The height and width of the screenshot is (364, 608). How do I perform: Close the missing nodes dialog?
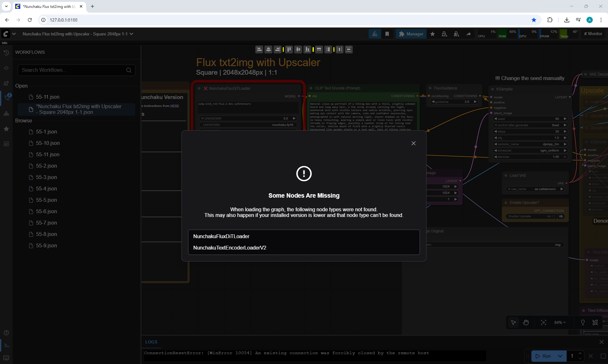413,143
